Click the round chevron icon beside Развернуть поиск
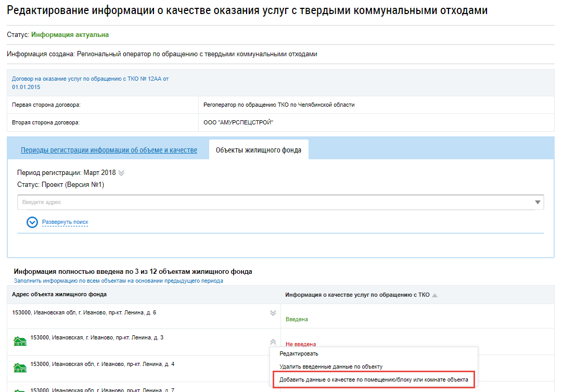 [32, 222]
